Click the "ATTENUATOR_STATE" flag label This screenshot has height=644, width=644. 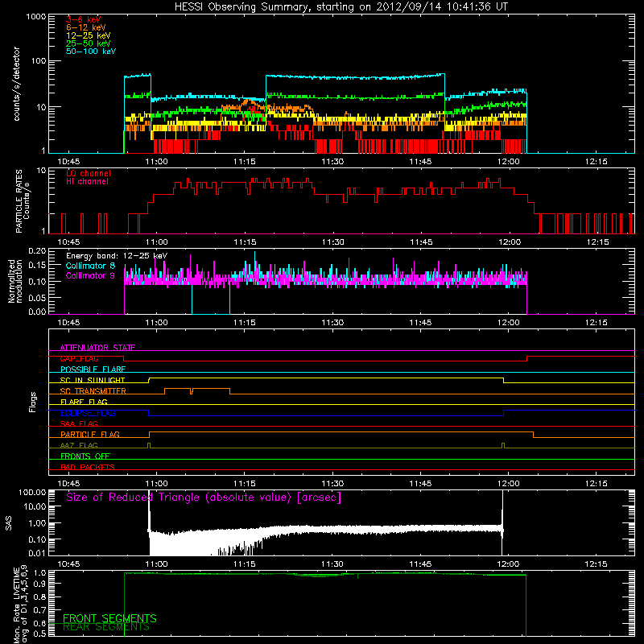pyautogui.click(x=97, y=348)
